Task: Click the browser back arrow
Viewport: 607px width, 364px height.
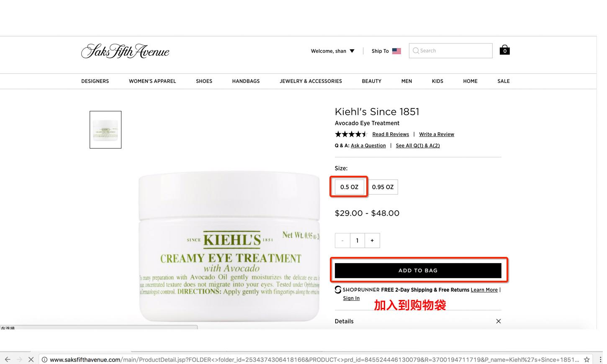Action: [x=8, y=359]
